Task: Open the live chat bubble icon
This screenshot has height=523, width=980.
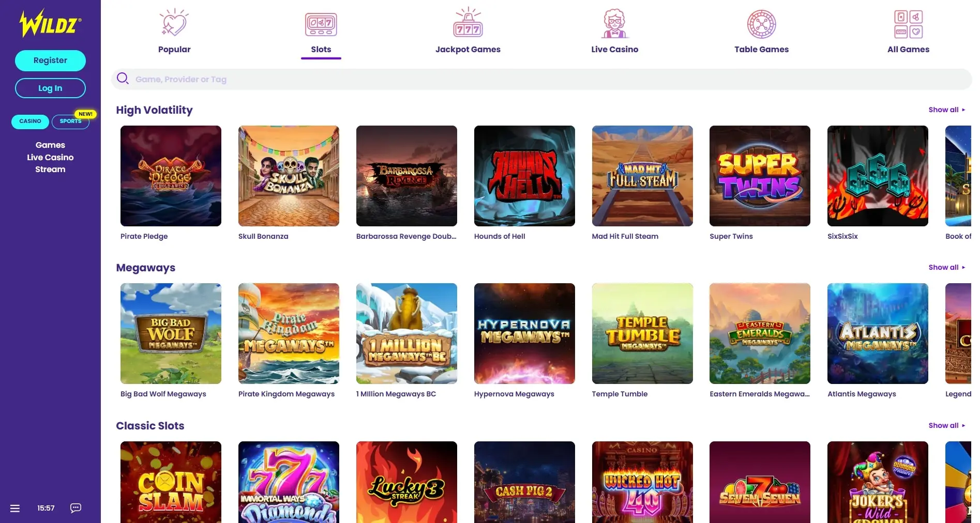Action: point(76,508)
